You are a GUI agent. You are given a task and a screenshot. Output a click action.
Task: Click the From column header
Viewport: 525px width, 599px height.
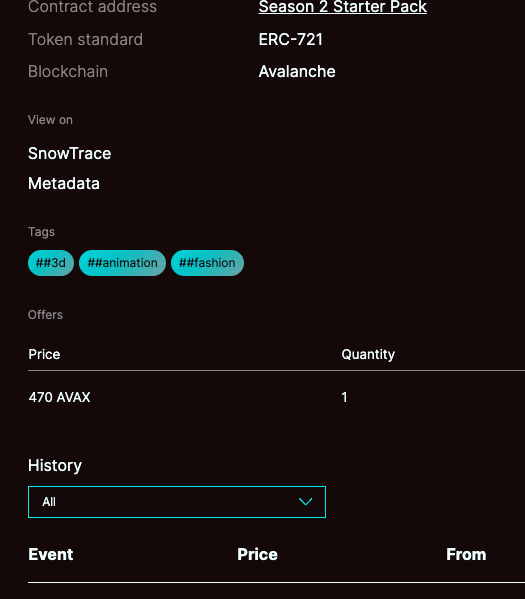pos(466,554)
